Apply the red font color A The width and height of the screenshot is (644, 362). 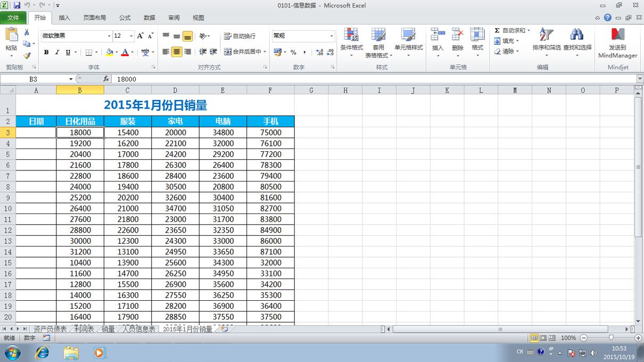click(125, 52)
